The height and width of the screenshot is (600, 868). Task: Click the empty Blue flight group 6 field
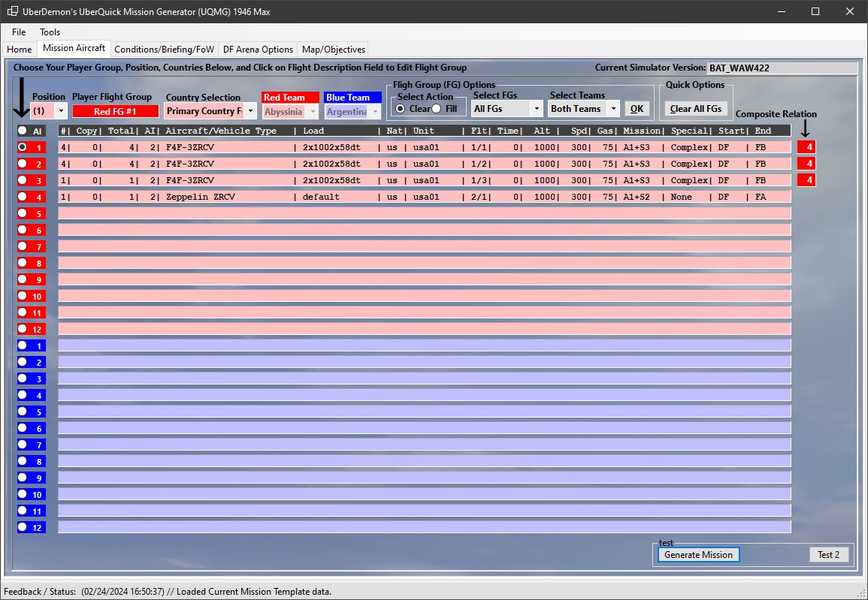425,428
